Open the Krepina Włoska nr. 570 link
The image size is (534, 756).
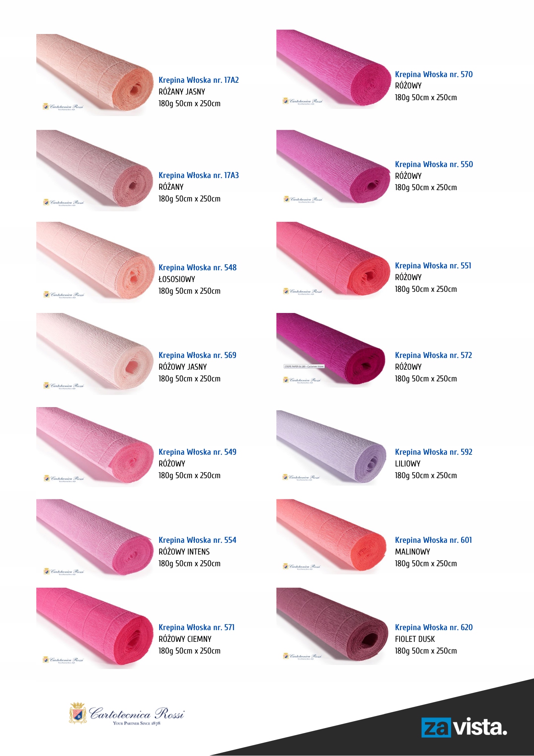click(434, 74)
